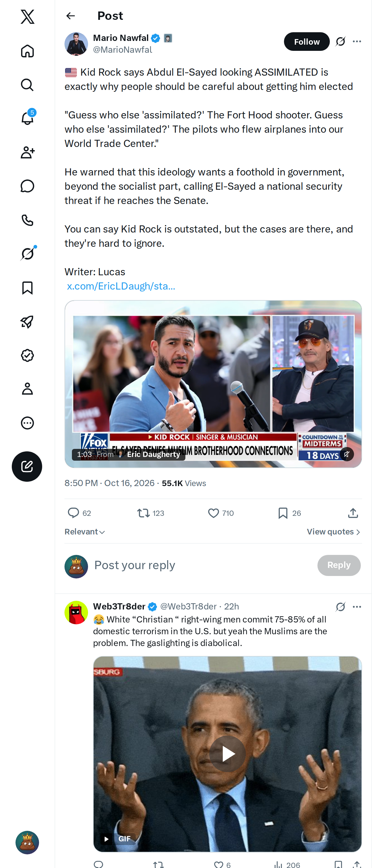Open the Search explore icon

[27, 85]
